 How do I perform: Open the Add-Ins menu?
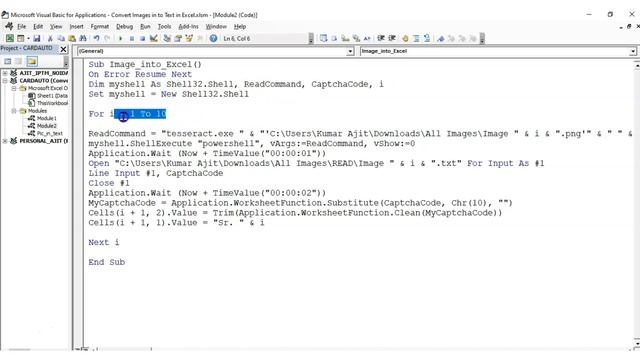(188, 27)
